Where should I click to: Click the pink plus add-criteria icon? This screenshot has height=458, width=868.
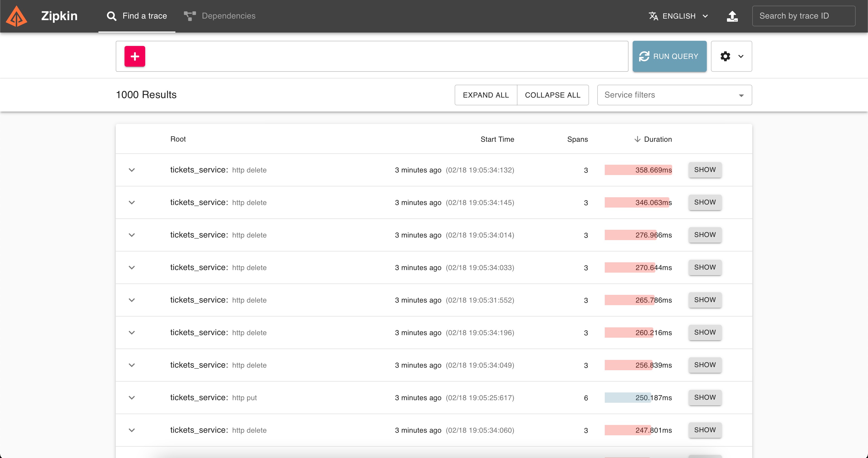[135, 56]
